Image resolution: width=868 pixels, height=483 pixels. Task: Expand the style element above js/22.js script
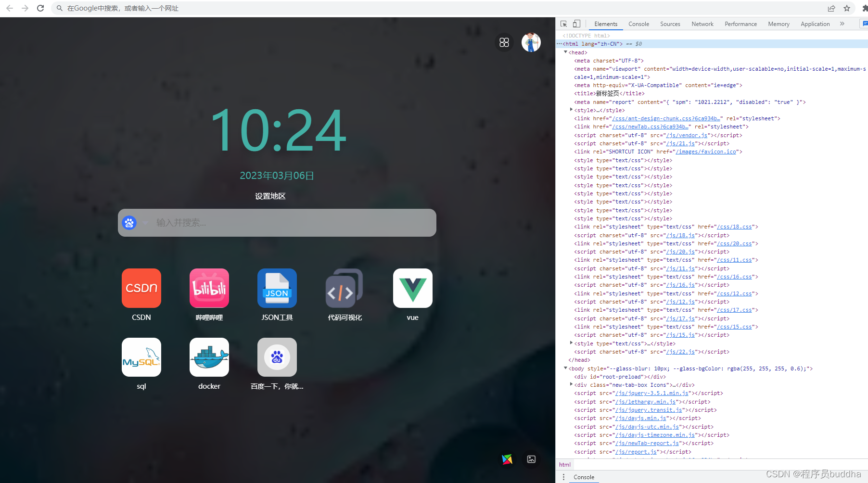571,343
